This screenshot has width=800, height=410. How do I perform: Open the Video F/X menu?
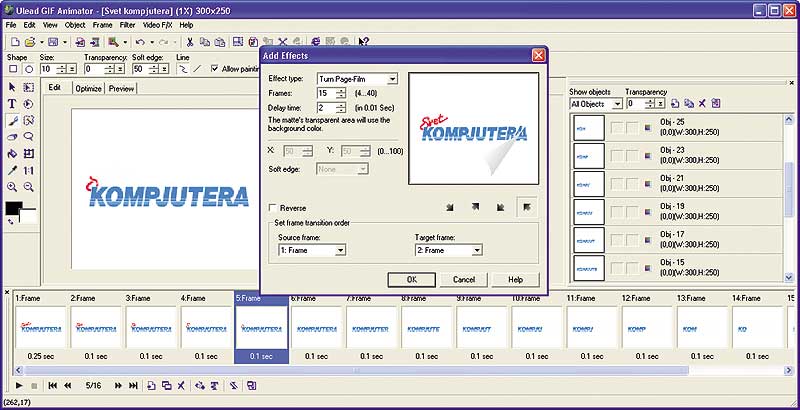(157, 24)
